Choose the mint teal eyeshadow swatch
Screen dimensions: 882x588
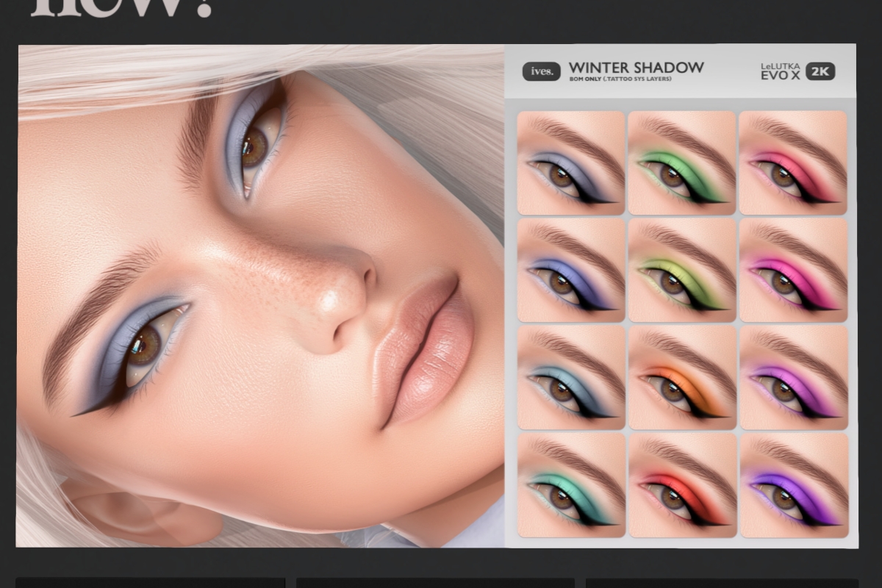[571, 484]
